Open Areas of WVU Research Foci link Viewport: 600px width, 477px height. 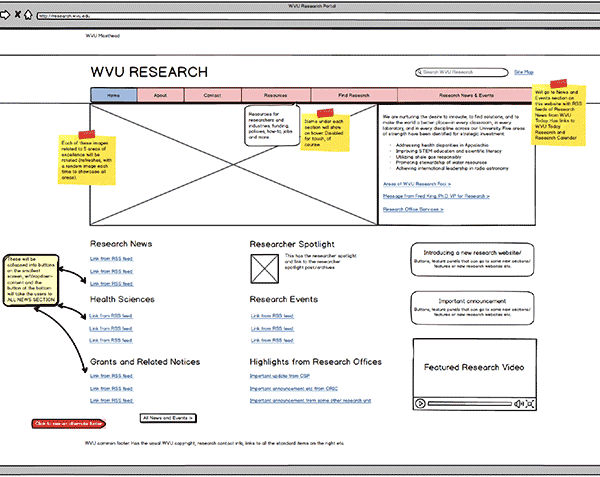417,184
